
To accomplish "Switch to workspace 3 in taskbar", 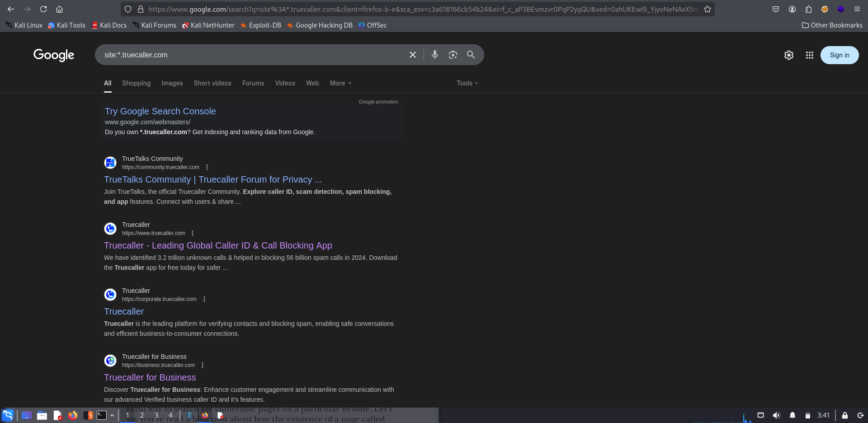I will pyautogui.click(x=156, y=415).
